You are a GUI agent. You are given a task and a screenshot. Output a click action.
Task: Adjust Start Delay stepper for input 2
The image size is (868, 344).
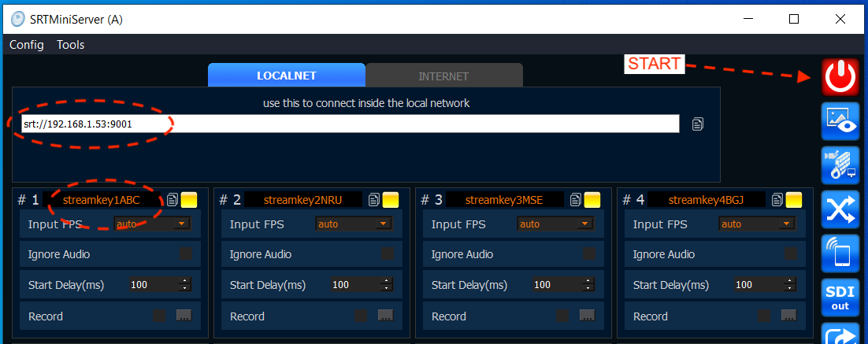[387, 285]
